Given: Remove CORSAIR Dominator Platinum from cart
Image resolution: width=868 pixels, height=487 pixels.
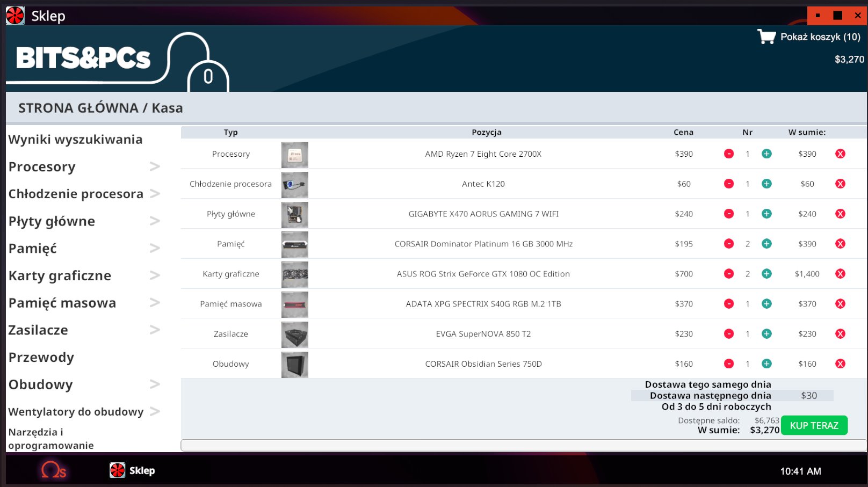Looking at the screenshot, I should [x=841, y=244].
